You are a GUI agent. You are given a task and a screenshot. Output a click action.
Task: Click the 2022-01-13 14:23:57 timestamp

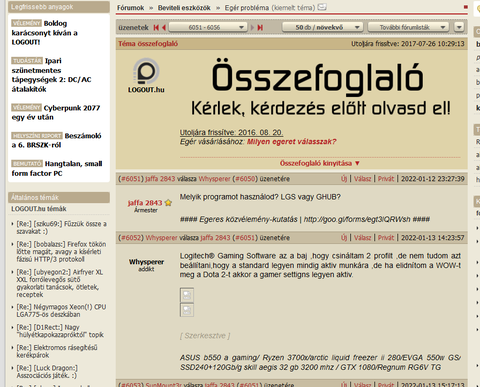433,238
